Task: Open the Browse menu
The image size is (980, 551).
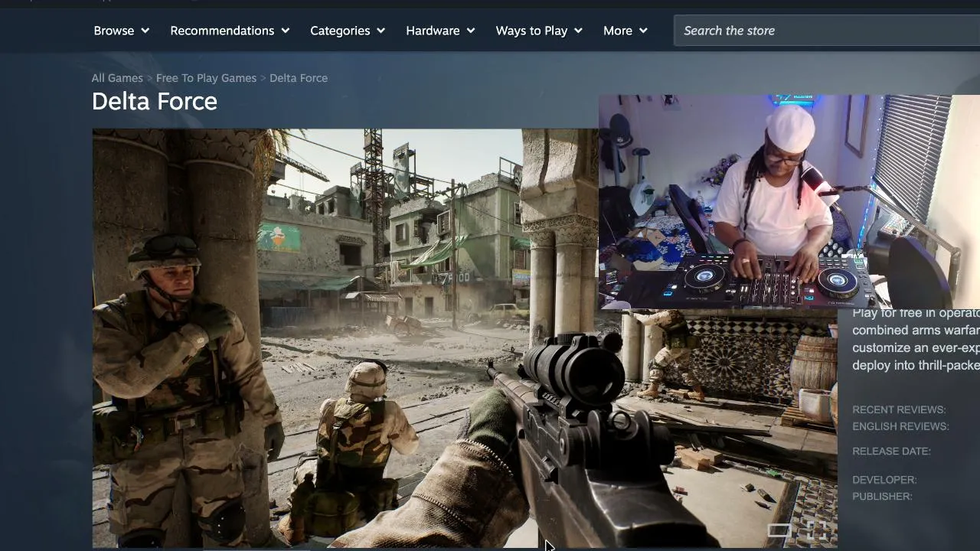Action: click(121, 31)
